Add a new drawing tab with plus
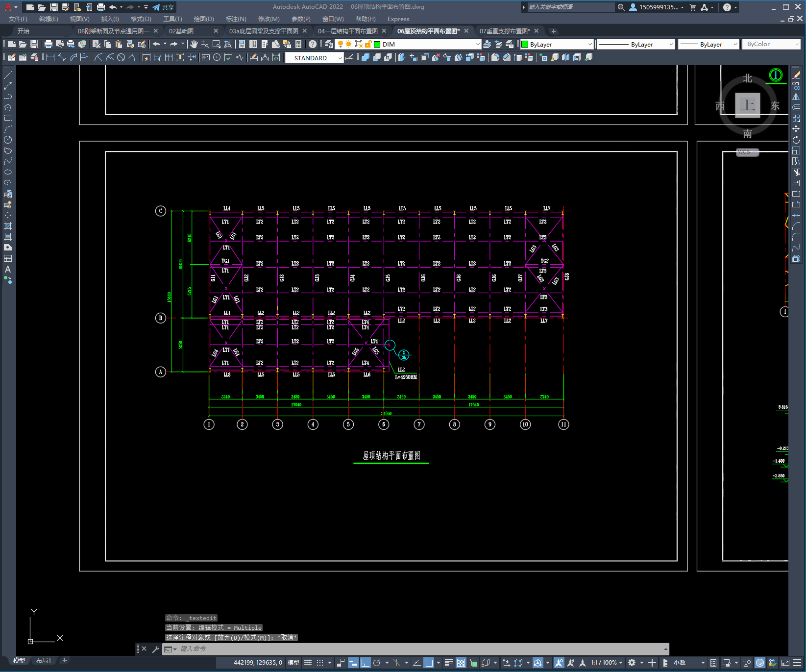Screen dimensions: 806x672 pyautogui.click(x=554, y=31)
